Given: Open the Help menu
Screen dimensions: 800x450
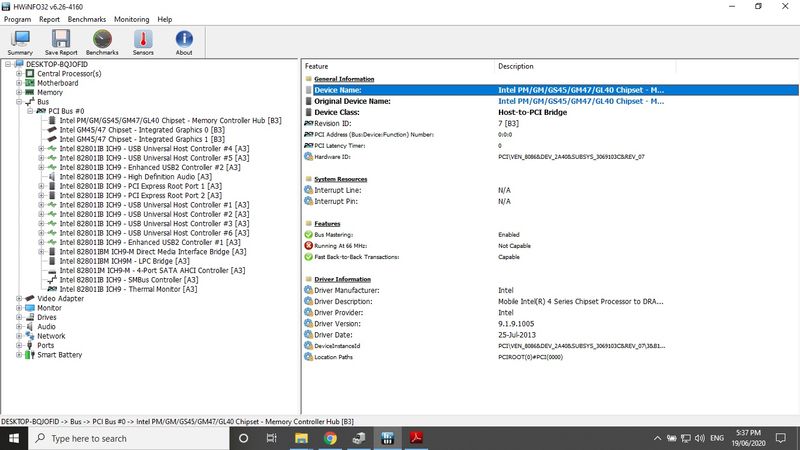Looking at the screenshot, I should tap(164, 19).
